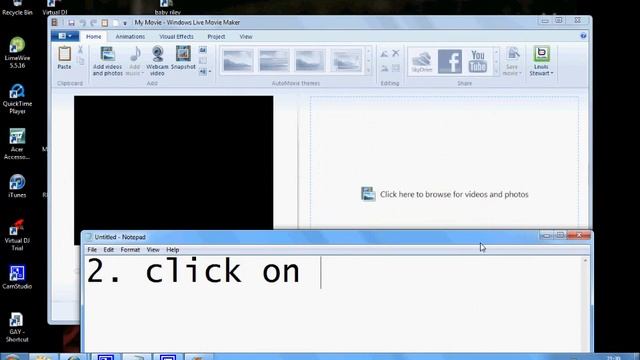Click the Notepad window title bar
Viewport: 640px width, 360px height.
310,237
